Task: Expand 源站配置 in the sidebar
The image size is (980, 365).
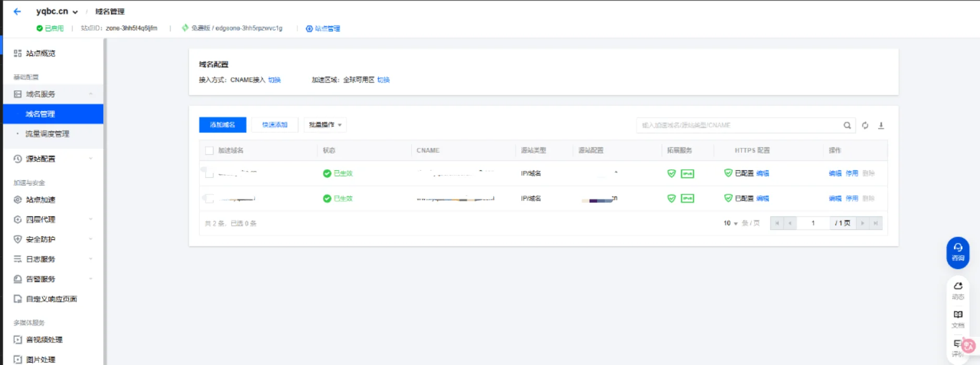Action: 52,159
